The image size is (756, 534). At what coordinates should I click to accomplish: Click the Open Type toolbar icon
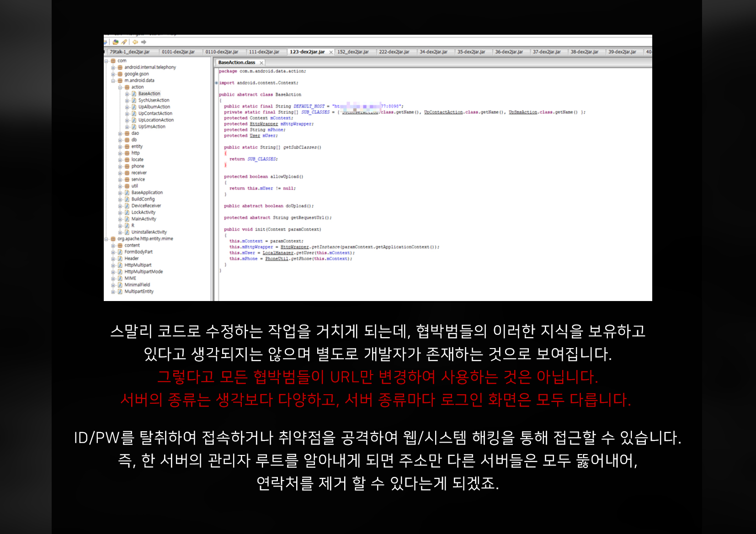pos(116,42)
